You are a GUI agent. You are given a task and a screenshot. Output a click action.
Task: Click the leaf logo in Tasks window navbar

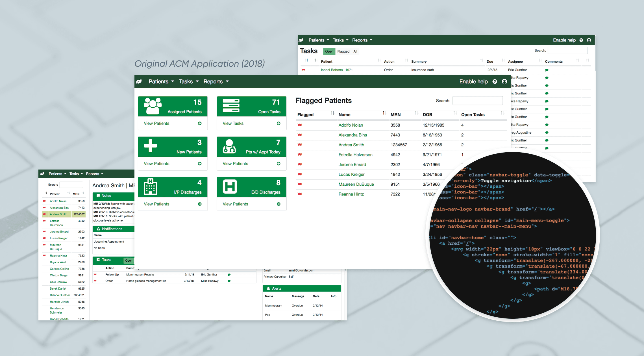(301, 40)
